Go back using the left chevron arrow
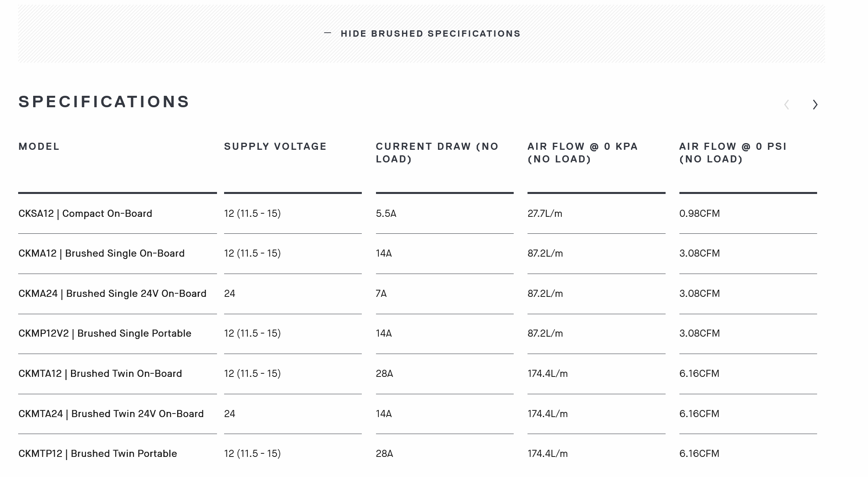 point(786,104)
